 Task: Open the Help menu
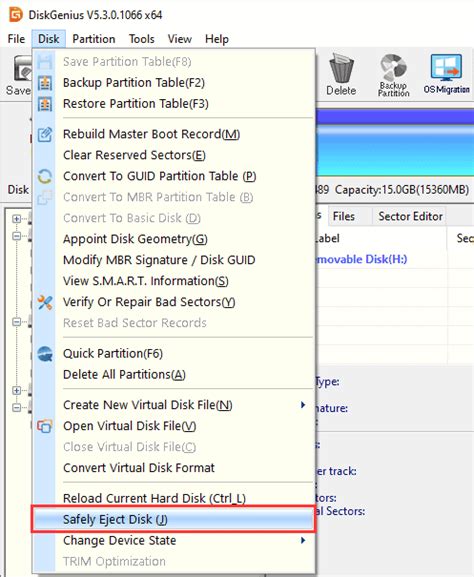(217, 39)
